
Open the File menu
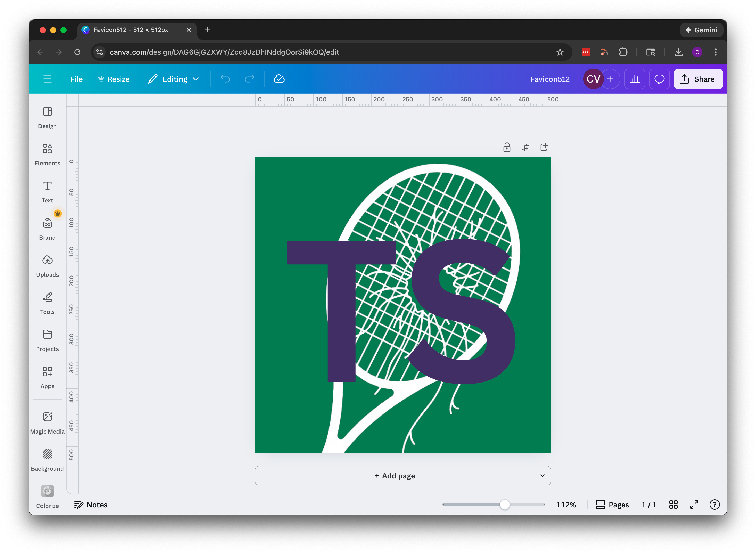coord(76,79)
